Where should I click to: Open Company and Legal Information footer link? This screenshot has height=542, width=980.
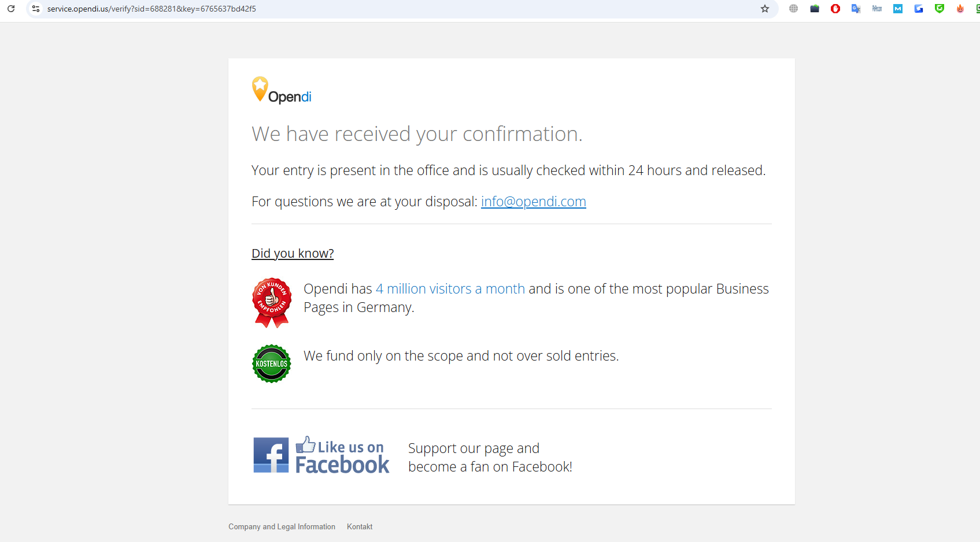pos(282,527)
